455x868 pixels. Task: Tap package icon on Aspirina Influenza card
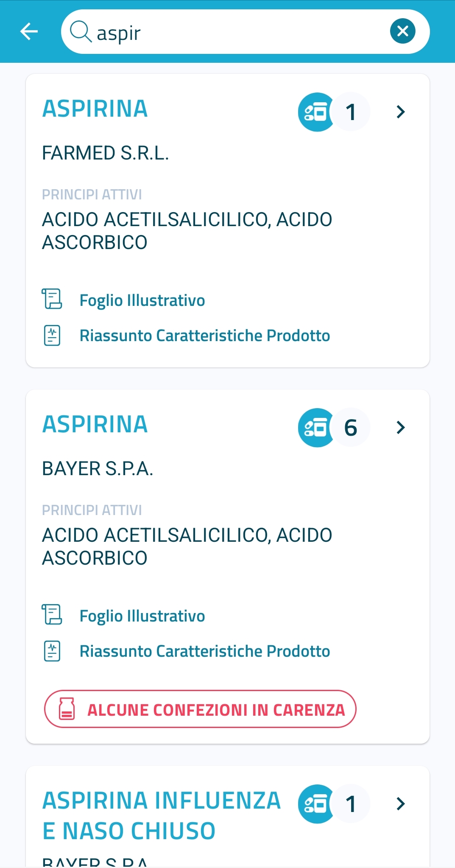tap(316, 804)
